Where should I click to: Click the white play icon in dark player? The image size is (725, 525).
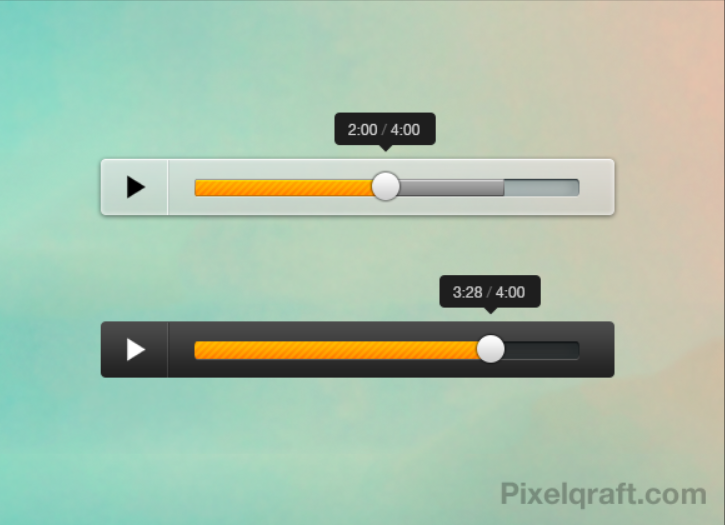tap(135, 350)
